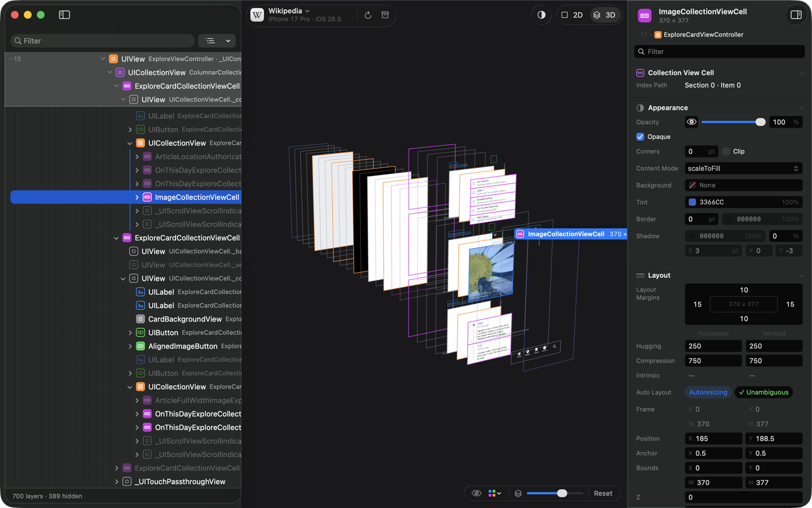The width and height of the screenshot is (812, 508).
Task: Click the AlignedImageButton row icon
Action: coord(141,346)
